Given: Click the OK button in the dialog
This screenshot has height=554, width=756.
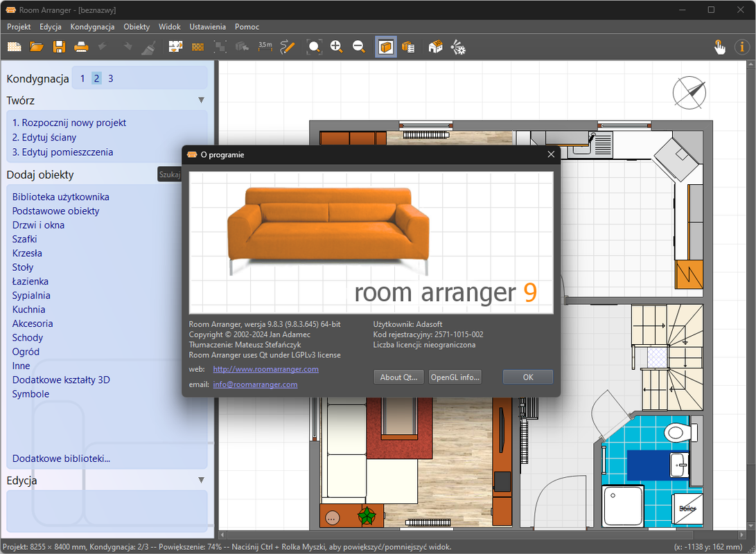Looking at the screenshot, I should (x=528, y=377).
